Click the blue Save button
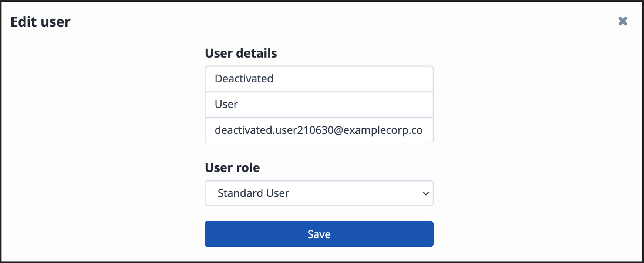The height and width of the screenshot is (263, 644). click(x=319, y=234)
